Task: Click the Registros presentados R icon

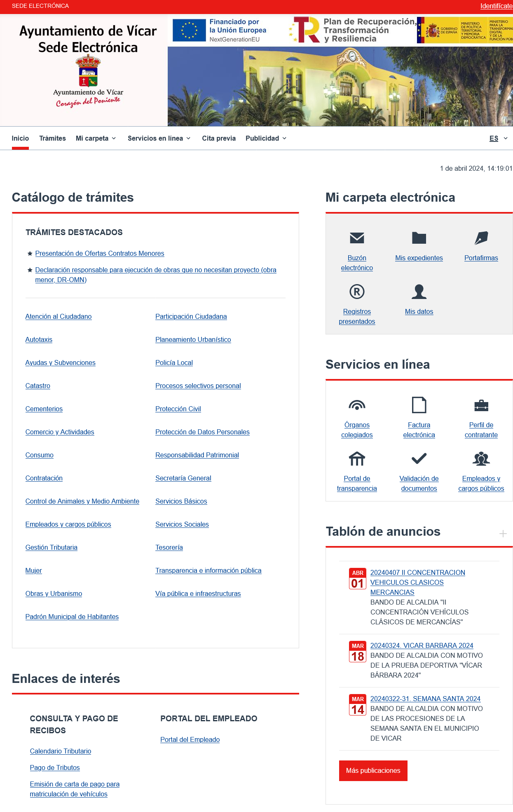Action: click(357, 292)
